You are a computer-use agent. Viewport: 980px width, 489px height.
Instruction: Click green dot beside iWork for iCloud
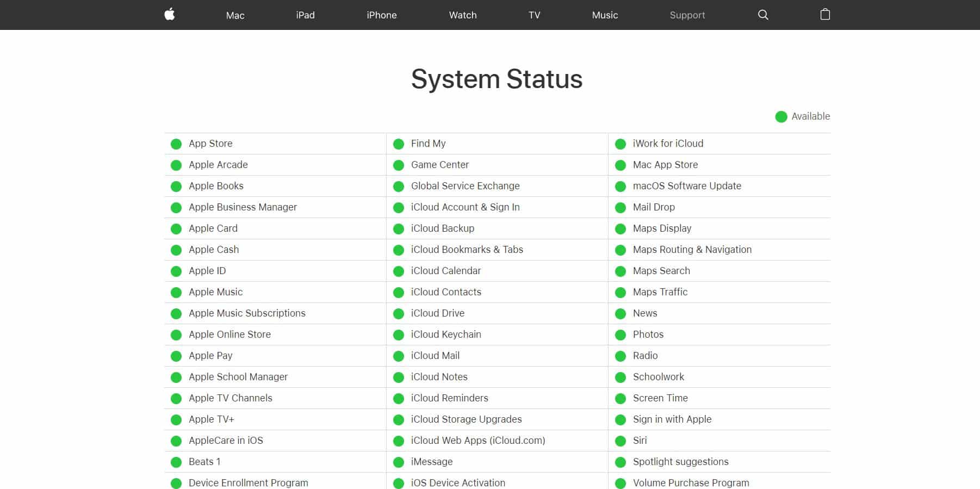pyautogui.click(x=621, y=144)
